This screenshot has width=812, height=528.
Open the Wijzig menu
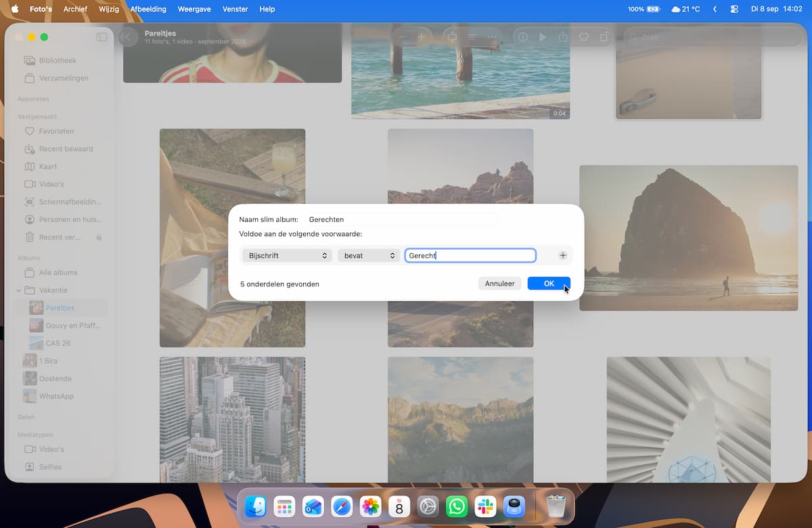pyautogui.click(x=110, y=9)
